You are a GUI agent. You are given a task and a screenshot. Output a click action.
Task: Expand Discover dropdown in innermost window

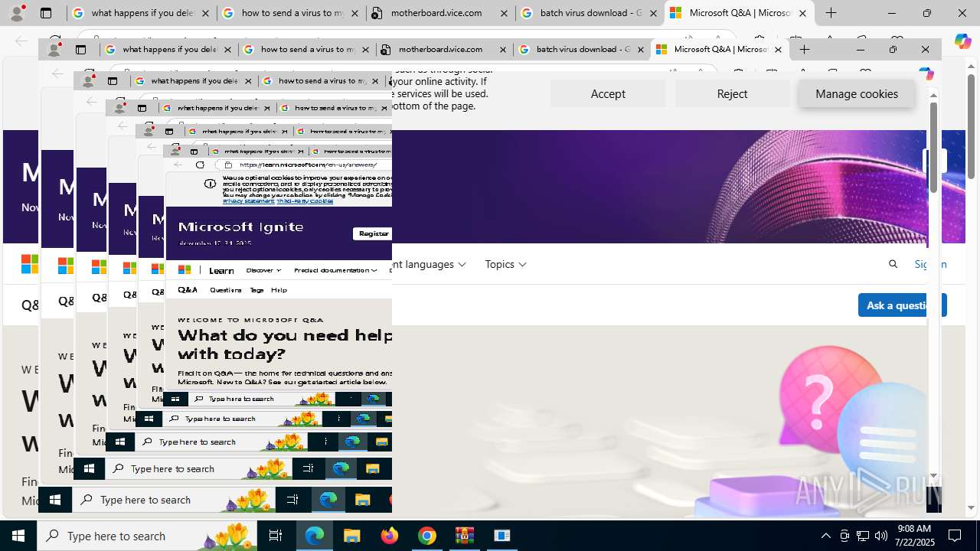tap(263, 270)
